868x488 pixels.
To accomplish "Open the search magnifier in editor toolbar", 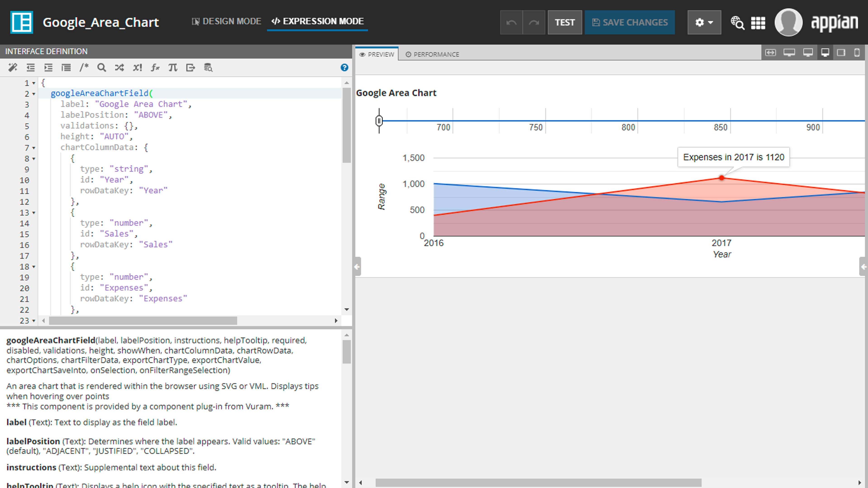I will [x=101, y=67].
